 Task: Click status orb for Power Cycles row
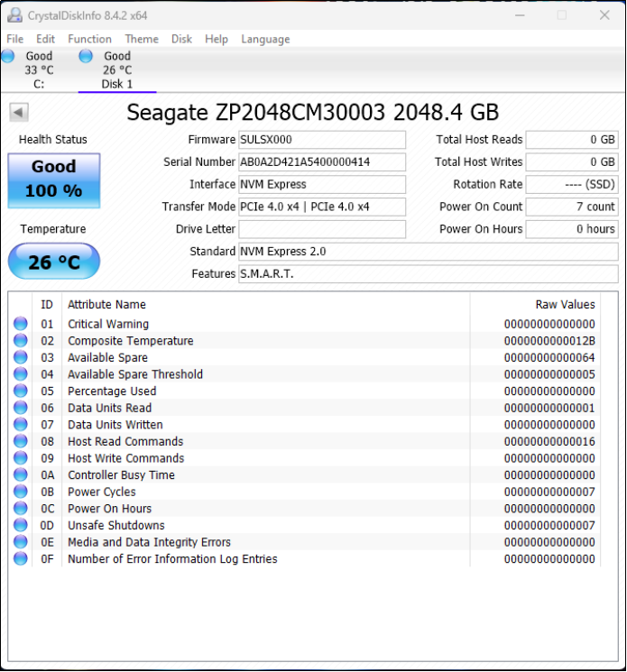20,491
